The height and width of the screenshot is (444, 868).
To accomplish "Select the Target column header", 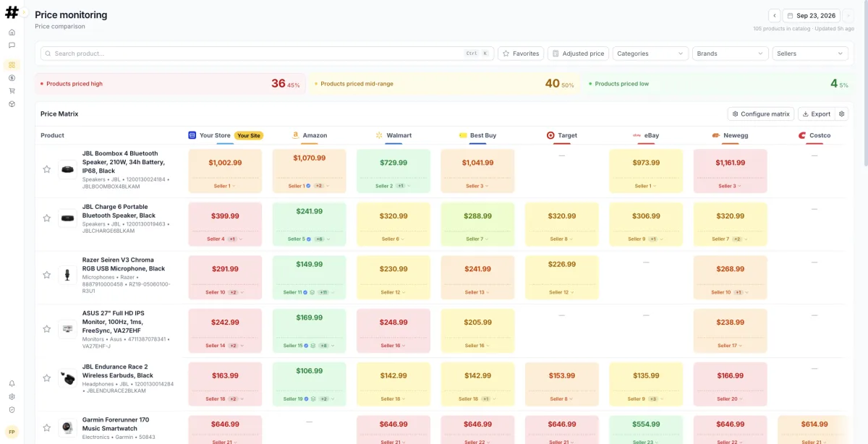I will pyautogui.click(x=562, y=135).
